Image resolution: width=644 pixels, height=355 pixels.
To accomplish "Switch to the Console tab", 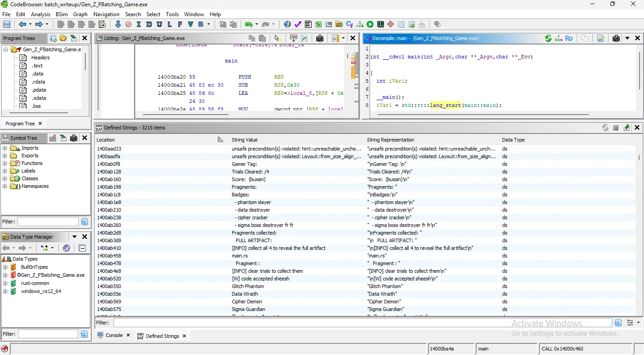I will click(114, 335).
